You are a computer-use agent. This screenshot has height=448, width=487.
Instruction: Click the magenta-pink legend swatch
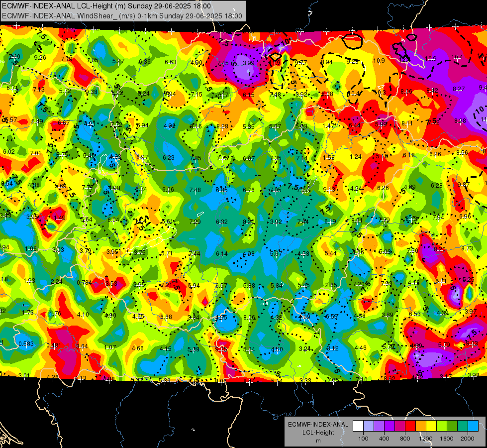(400, 426)
